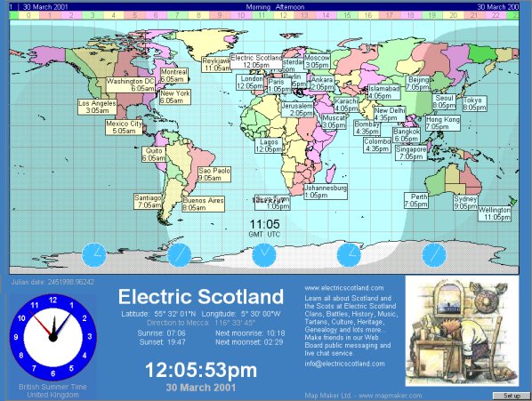The image size is (532, 401).
Task: Open the www.electricscotland.com link
Action: (344, 288)
